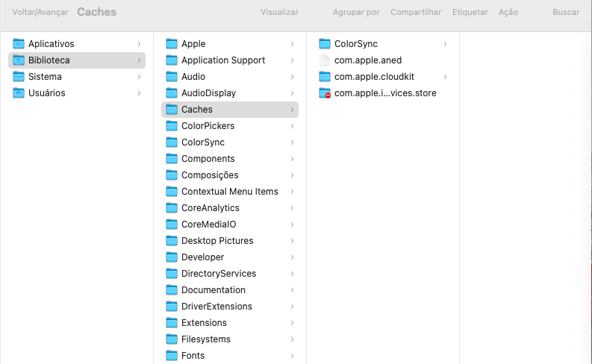
Task: Click the Desktop Pictures label
Action: coord(217,241)
